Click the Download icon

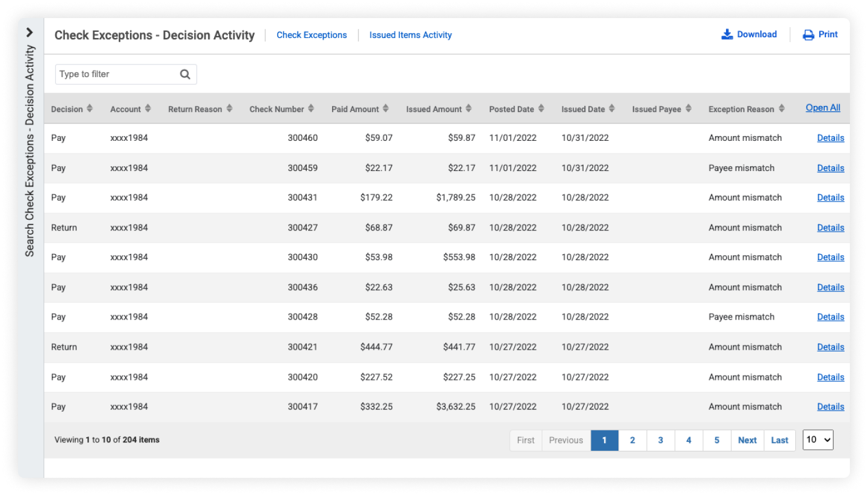[727, 34]
